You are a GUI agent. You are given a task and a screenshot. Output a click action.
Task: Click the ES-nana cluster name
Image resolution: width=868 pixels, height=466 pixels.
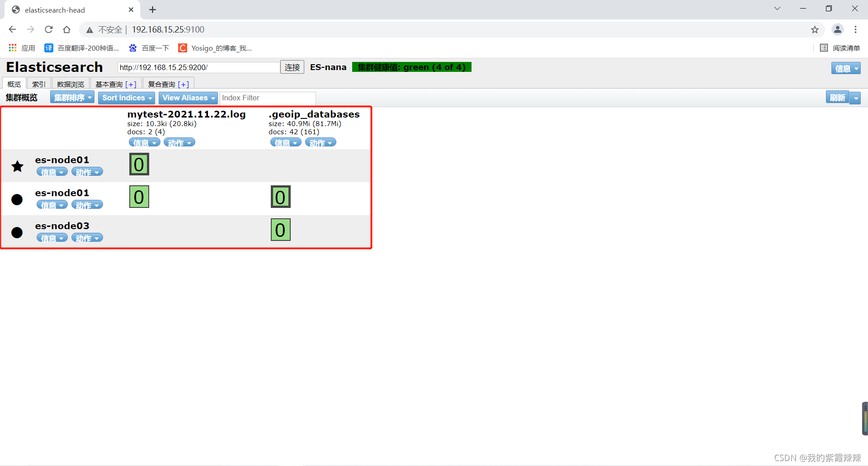(x=328, y=67)
